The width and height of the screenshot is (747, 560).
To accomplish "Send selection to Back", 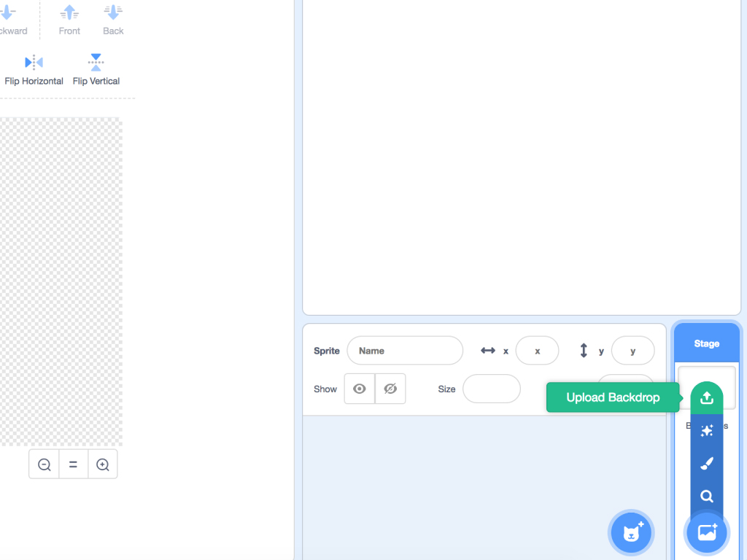I will [x=113, y=20].
